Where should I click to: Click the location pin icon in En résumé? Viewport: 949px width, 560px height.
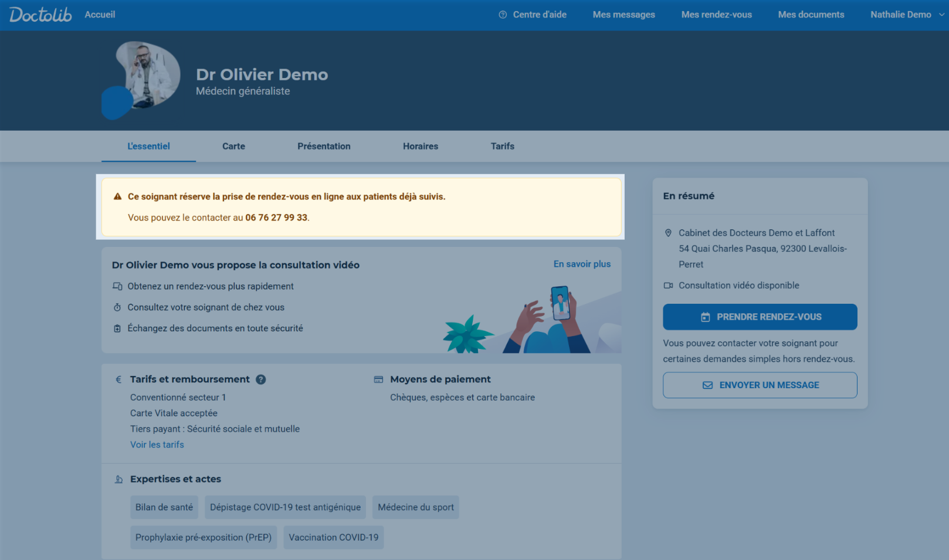click(668, 233)
